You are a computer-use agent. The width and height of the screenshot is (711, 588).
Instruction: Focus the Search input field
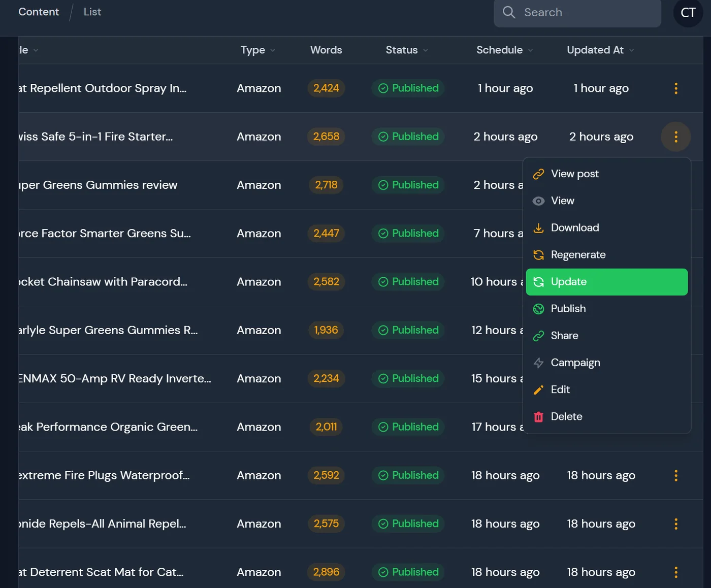point(577,13)
